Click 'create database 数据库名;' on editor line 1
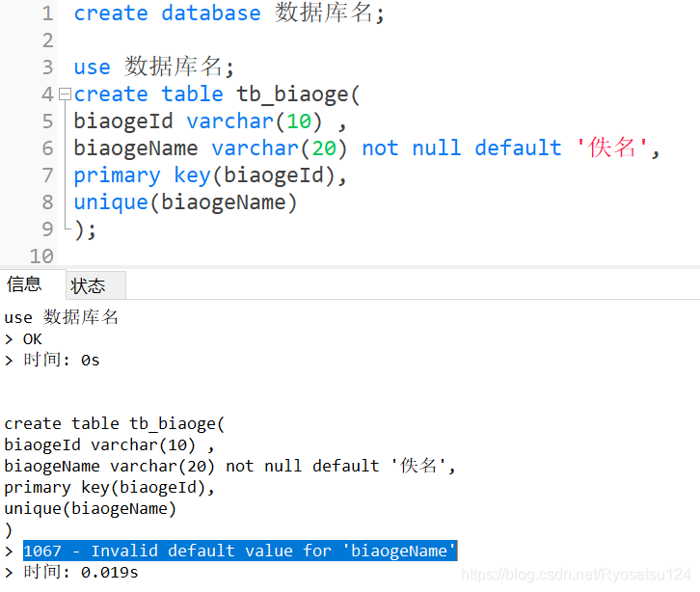 tap(229, 13)
